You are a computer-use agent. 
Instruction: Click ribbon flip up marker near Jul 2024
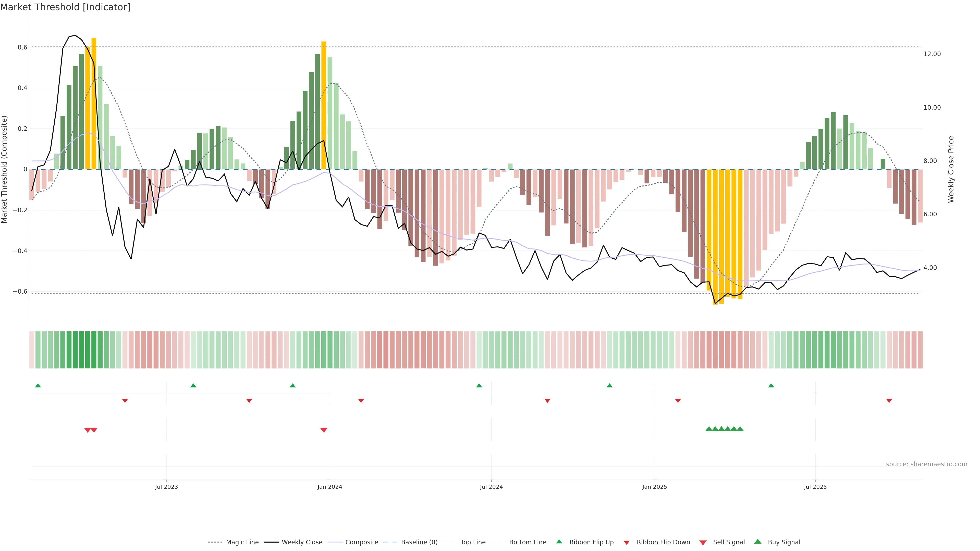click(479, 386)
